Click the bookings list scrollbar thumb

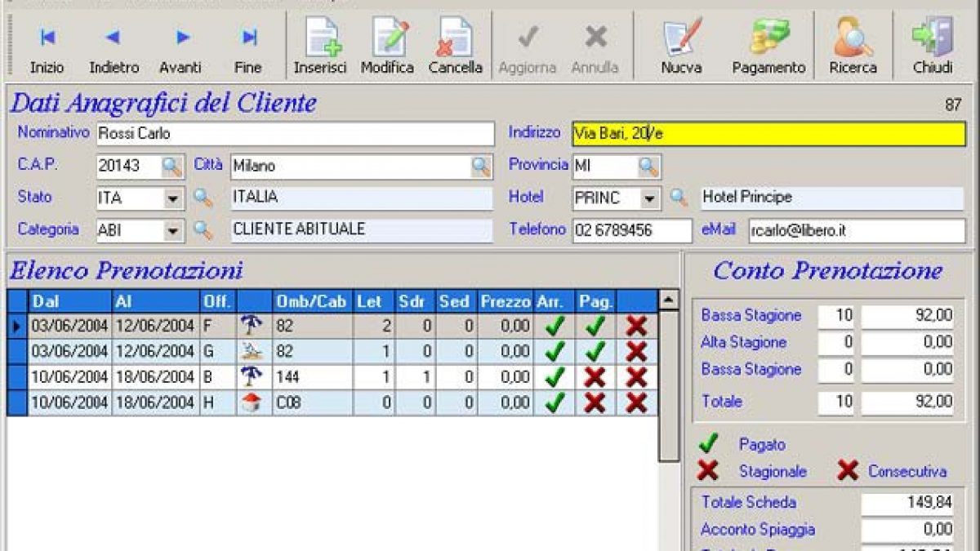pos(669,386)
